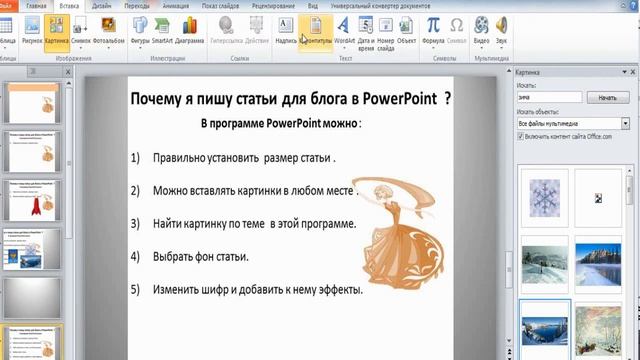The width and height of the screenshot is (640, 360).
Task: Click the clip art search input field
Action: [549, 98]
